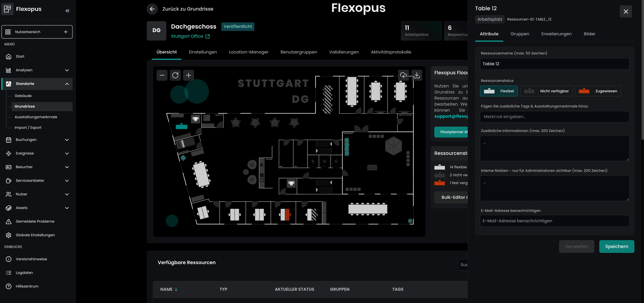Open the Einstellungen tab
The image size is (644, 303).
tap(203, 52)
